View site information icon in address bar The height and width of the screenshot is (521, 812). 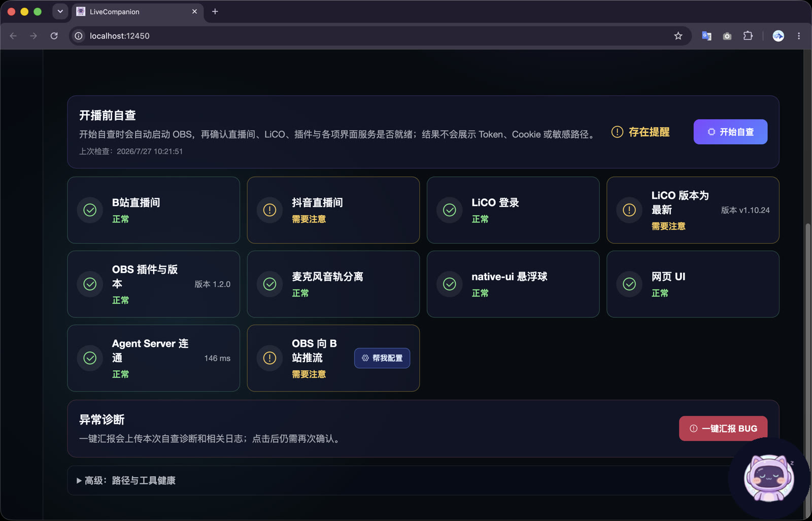pyautogui.click(x=79, y=36)
